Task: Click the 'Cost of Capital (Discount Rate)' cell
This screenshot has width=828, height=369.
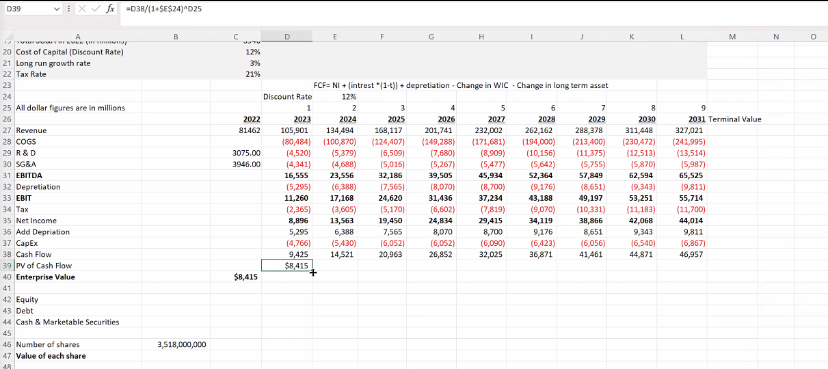Action: click(78, 52)
